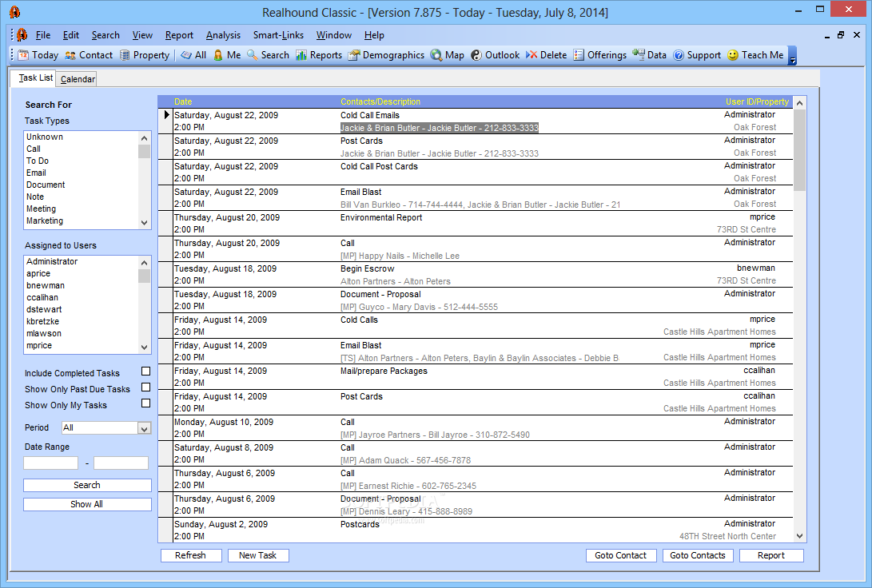Click the Goto Contact button
The height and width of the screenshot is (588, 872).
[x=621, y=555]
